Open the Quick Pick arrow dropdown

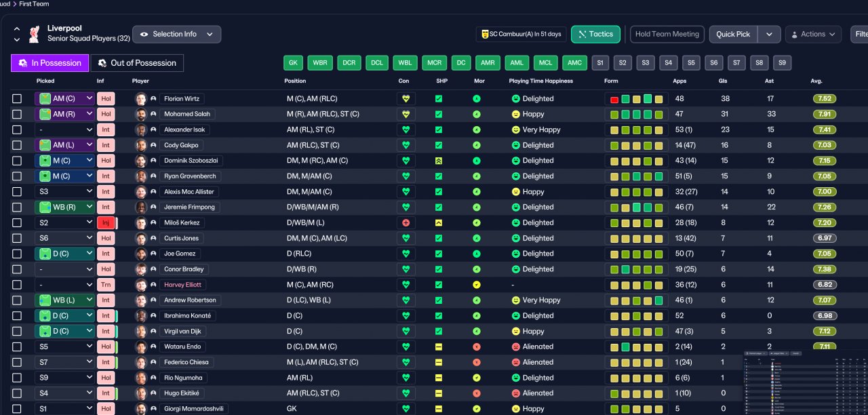point(769,34)
